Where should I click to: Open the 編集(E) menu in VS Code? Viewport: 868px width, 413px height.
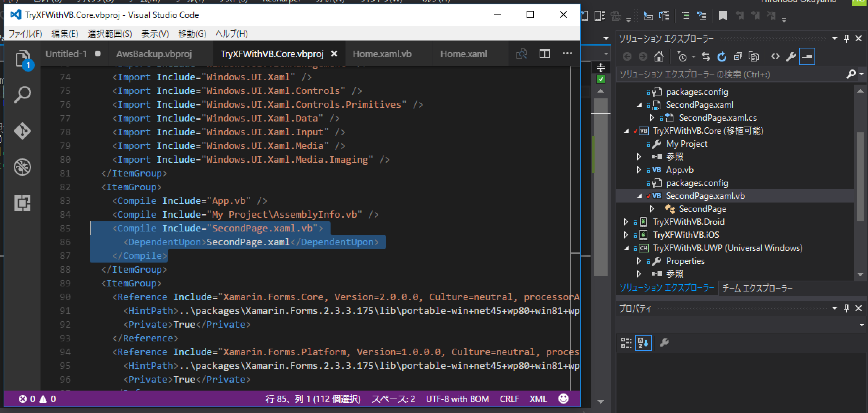(x=65, y=34)
